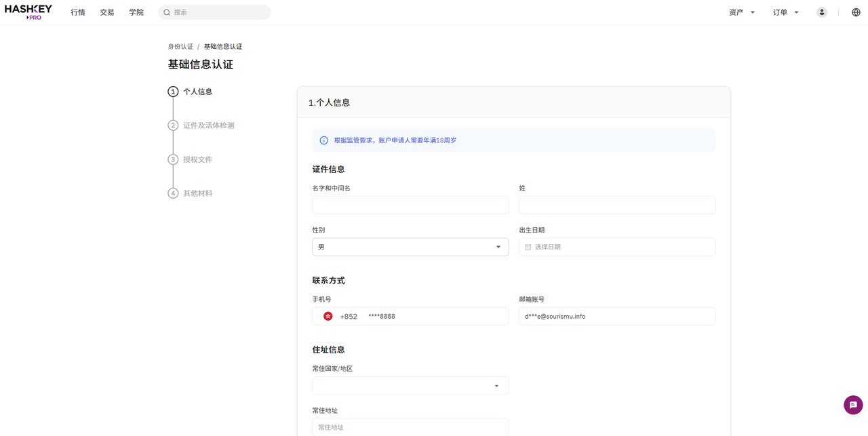The width and height of the screenshot is (868, 436).
Task: Go to 行情 in top navigation
Action: click(78, 12)
